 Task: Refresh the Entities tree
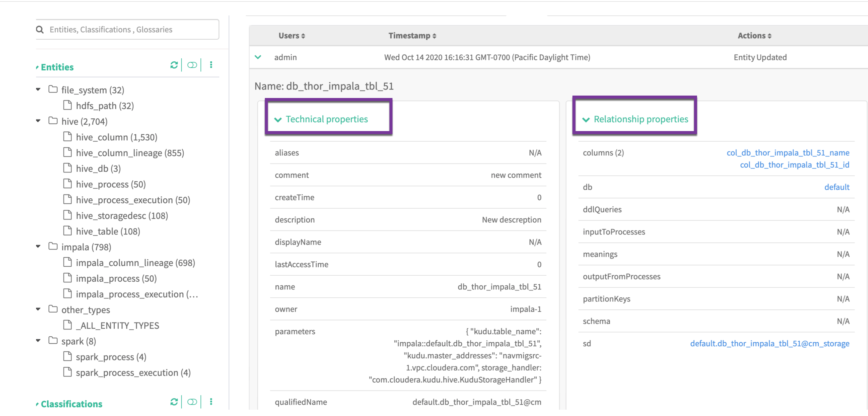point(174,65)
